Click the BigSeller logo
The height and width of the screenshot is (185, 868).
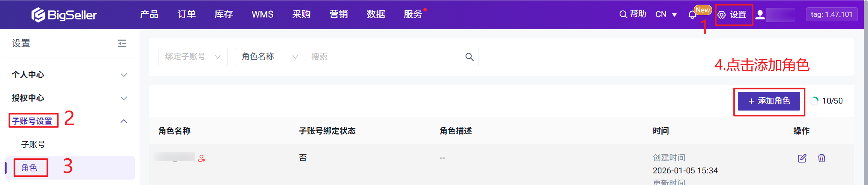click(64, 15)
